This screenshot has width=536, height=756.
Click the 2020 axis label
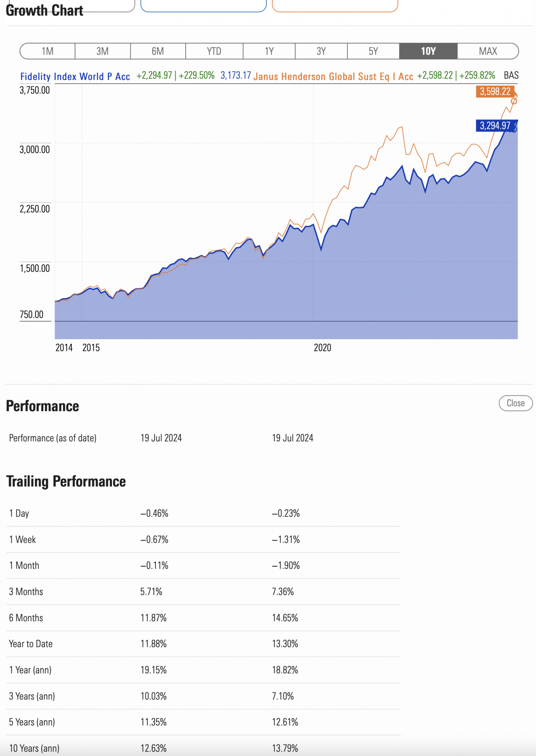coord(322,348)
